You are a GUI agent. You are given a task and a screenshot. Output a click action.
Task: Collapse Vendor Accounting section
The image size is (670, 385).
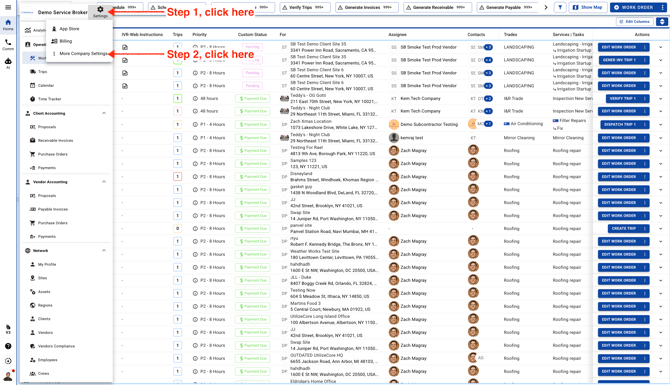pos(104,182)
